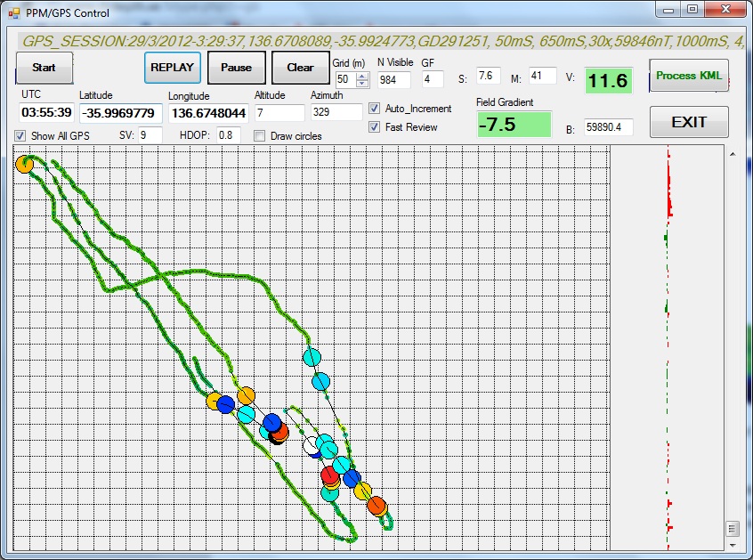The height and width of the screenshot is (560, 753).
Task: Click the EXIT button
Action: tap(689, 122)
